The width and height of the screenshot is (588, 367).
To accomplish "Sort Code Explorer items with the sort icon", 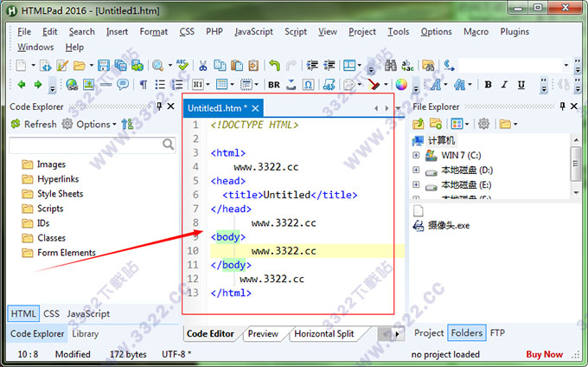I will pyautogui.click(x=127, y=125).
